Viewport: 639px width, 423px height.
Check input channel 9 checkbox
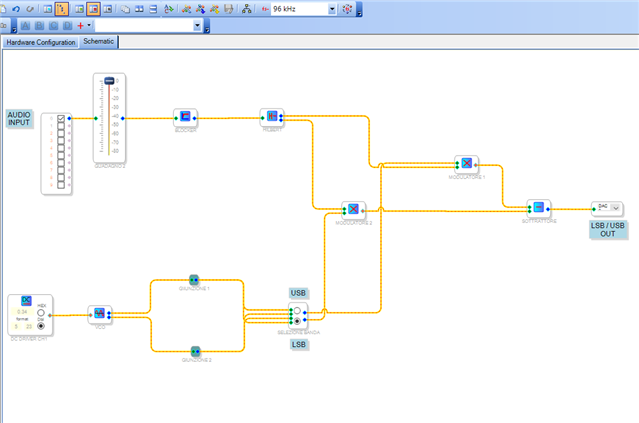[61, 185]
